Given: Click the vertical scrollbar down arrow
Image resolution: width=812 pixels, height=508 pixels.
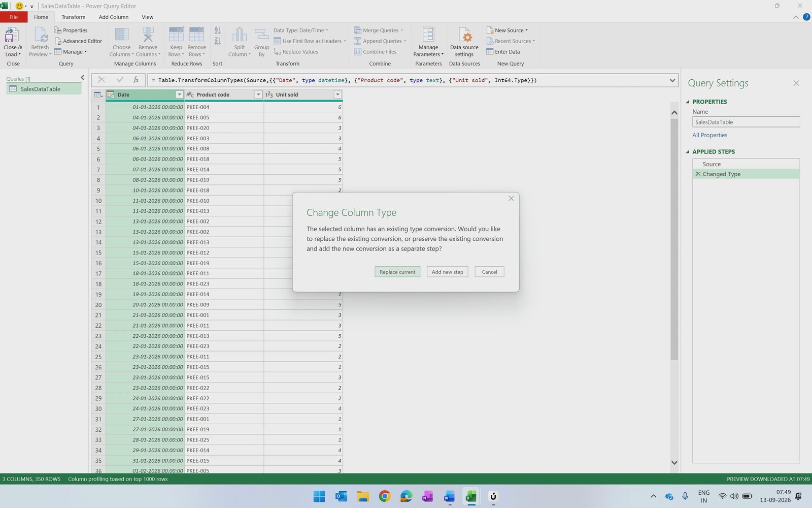Looking at the screenshot, I should click(x=674, y=462).
